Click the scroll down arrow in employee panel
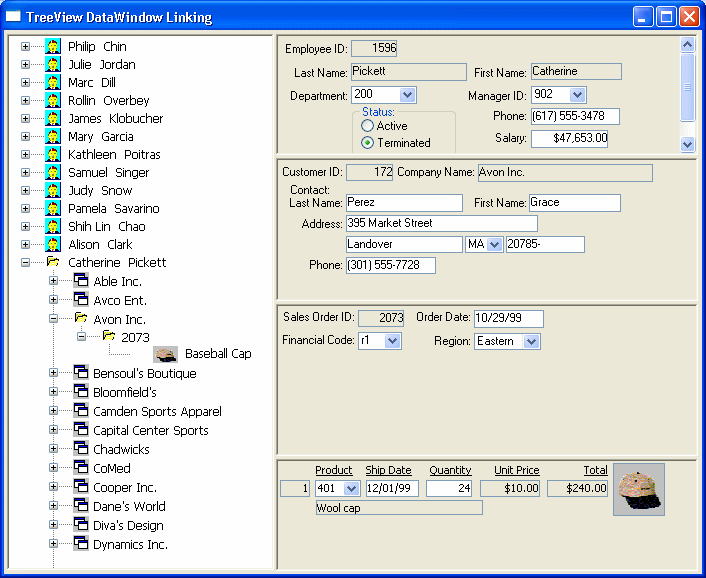Viewport: 706px width, 578px height. pos(687,144)
